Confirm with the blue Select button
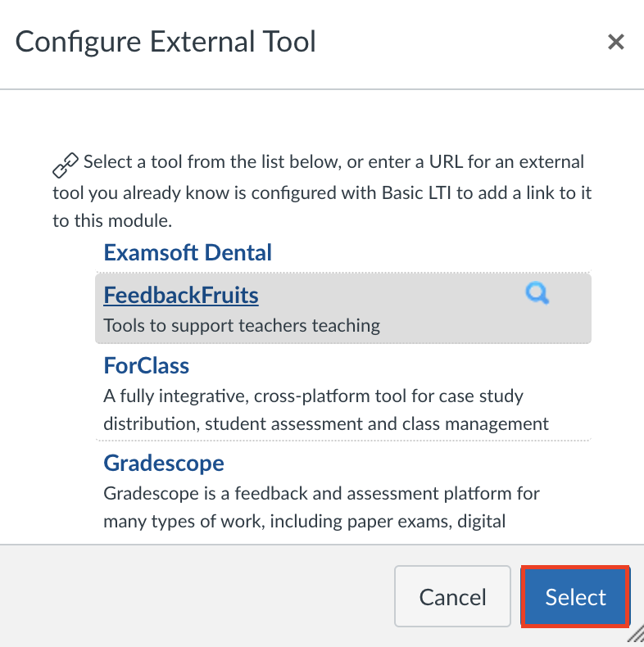The width and height of the screenshot is (644, 647). click(x=575, y=597)
